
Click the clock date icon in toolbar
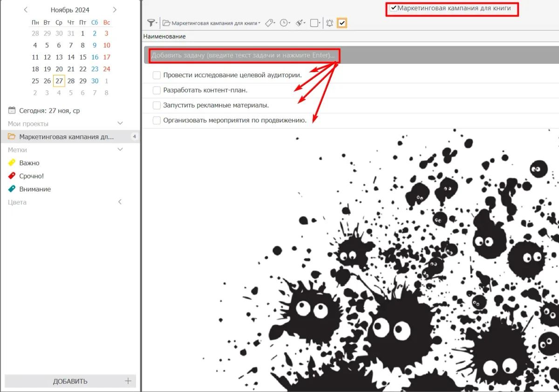pyautogui.click(x=284, y=23)
